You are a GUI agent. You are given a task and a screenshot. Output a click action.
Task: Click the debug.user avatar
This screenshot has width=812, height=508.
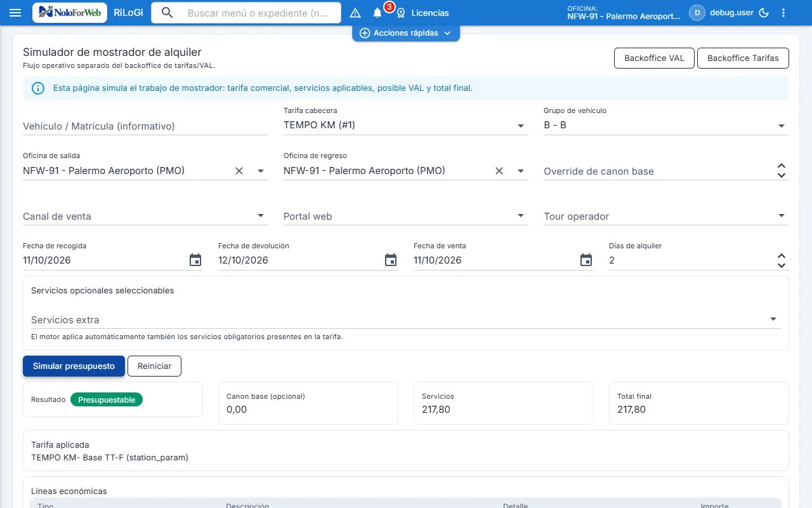[697, 13]
